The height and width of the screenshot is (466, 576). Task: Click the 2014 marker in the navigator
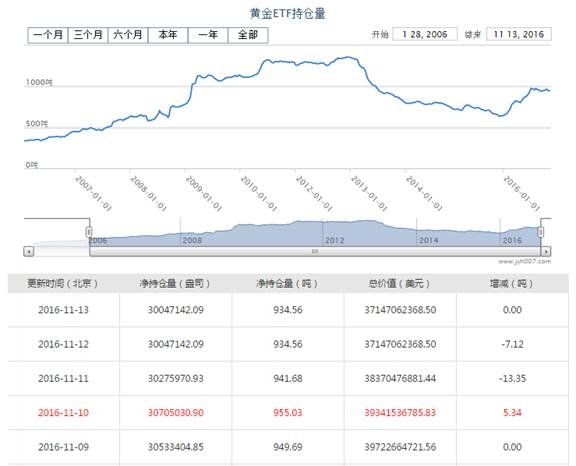tap(429, 240)
